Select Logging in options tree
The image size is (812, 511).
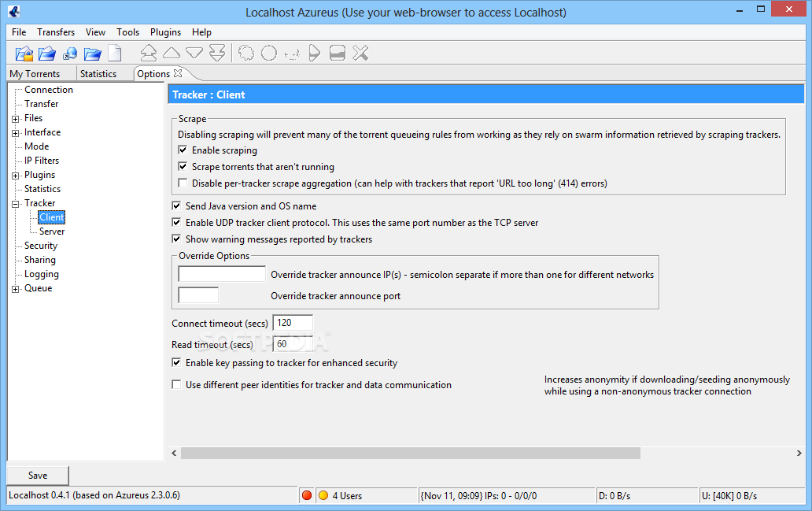[42, 274]
